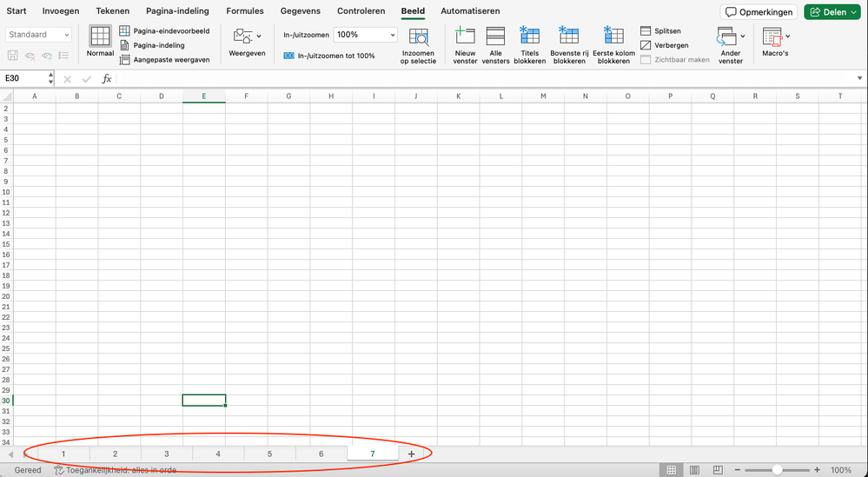Select column header E
868x477 pixels.
(203, 96)
